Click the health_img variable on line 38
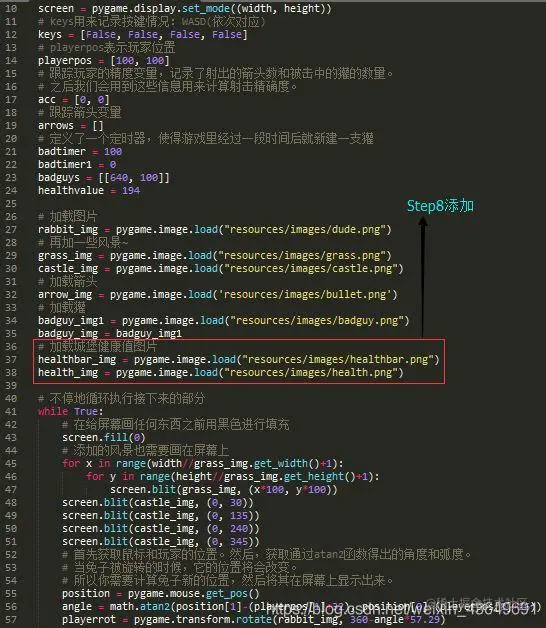The height and width of the screenshot is (628, 546). click(x=68, y=372)
